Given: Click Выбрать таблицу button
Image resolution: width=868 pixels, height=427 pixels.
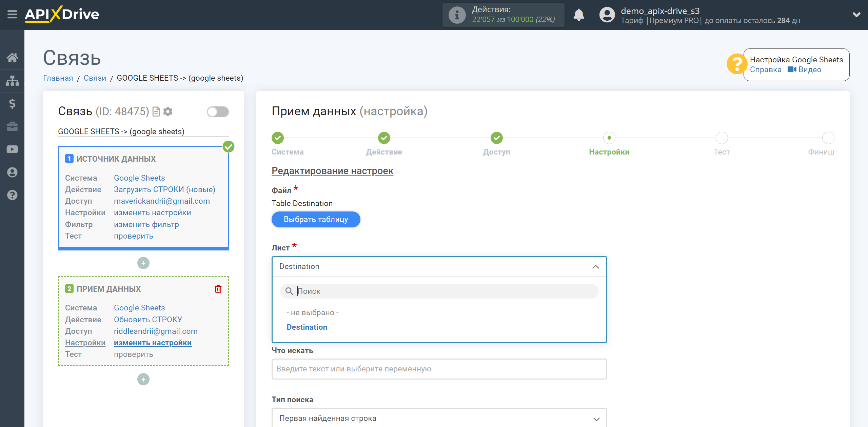Looking at the screenshot, I should pos(316,219).
